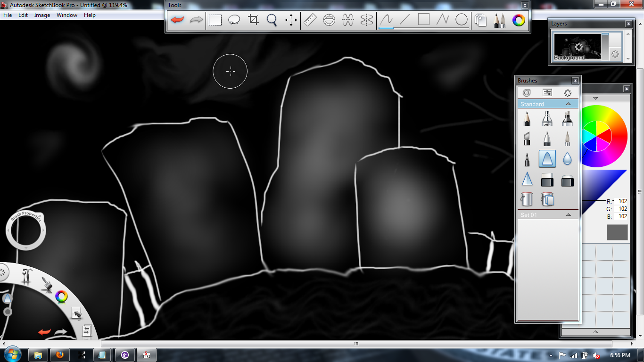Screen dimensions: 644x362
Task: Open the lagoon Tools hammer and wrench icon
Action: coord(26,276)
